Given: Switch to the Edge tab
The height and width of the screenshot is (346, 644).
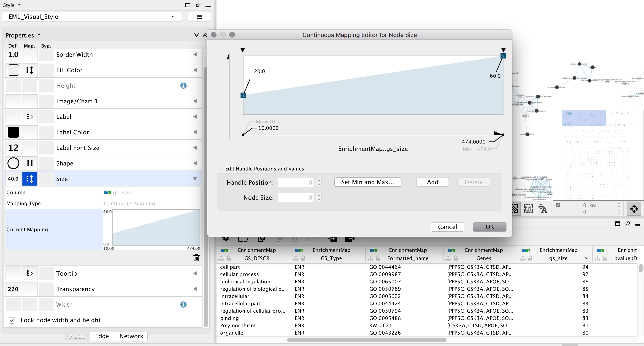Looking at the screenshot, I should point(102,336).
